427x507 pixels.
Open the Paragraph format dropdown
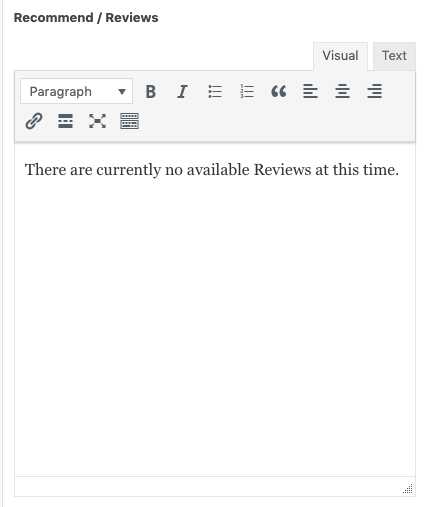click(76, 91)
